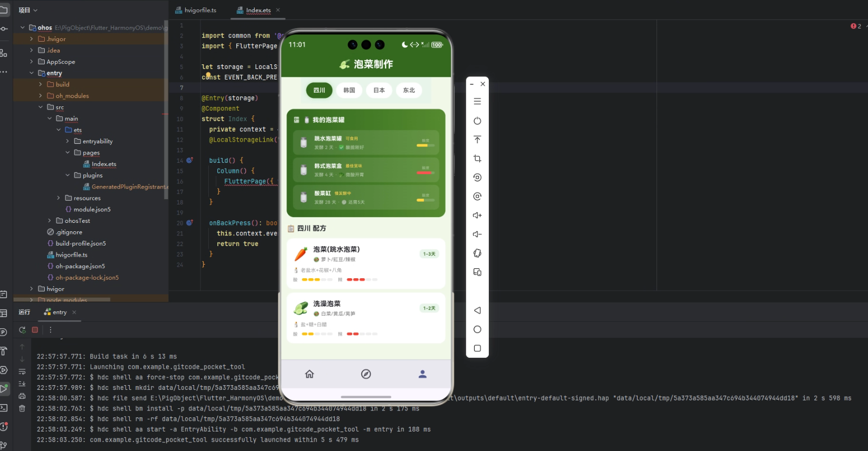Expand the resources folder
The width and height of the screenshot is (868, 451).
pos(59,198)
